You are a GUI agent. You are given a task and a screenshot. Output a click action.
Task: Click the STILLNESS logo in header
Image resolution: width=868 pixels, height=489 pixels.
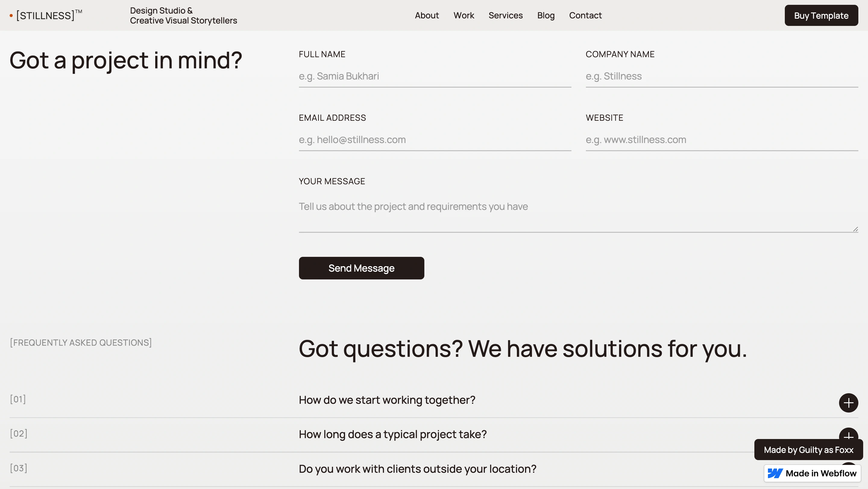click(46, 15)
